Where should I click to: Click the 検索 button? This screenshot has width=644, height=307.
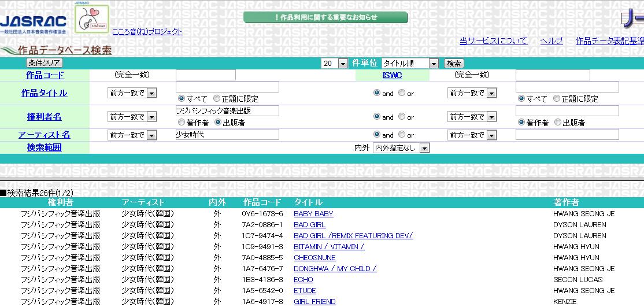click(454, 63)
